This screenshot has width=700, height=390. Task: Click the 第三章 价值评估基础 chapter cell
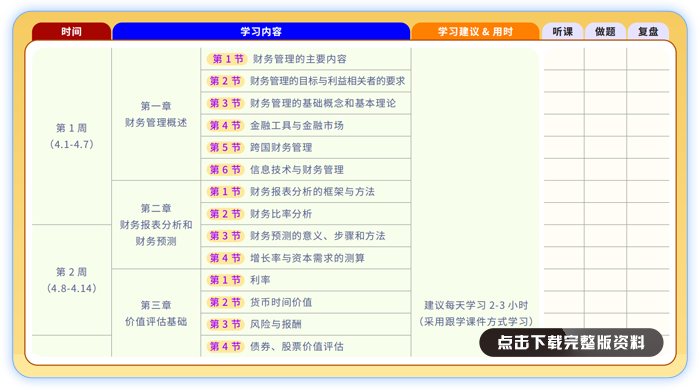pyautogui.click(x=156, y=313)
